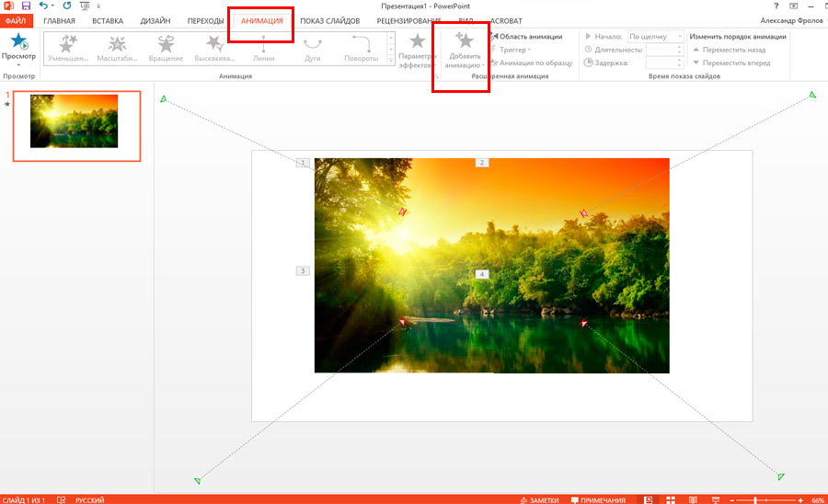This screenshot has height=504, width=828.
Task: Select the Масштабирование animation effect
Action: click(x=117, y=49)
